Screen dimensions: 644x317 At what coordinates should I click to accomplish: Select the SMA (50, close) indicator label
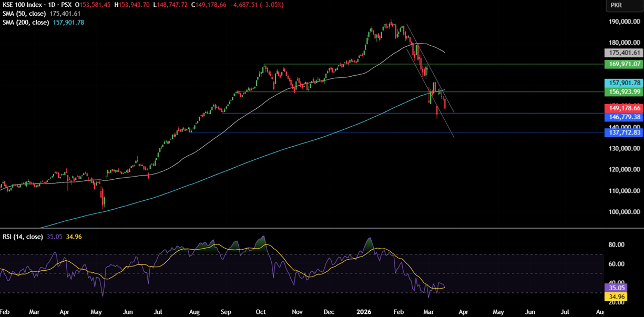[24, 14]
